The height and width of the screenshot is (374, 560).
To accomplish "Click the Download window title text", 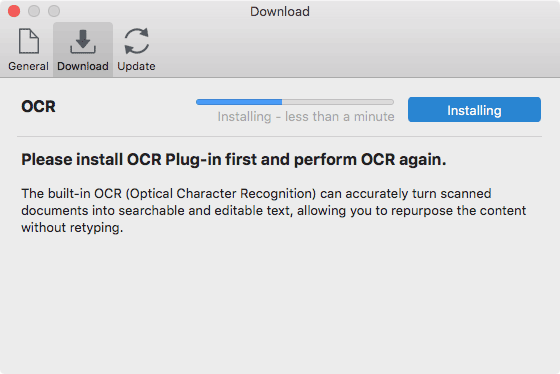I will click(x=280, y=11).
